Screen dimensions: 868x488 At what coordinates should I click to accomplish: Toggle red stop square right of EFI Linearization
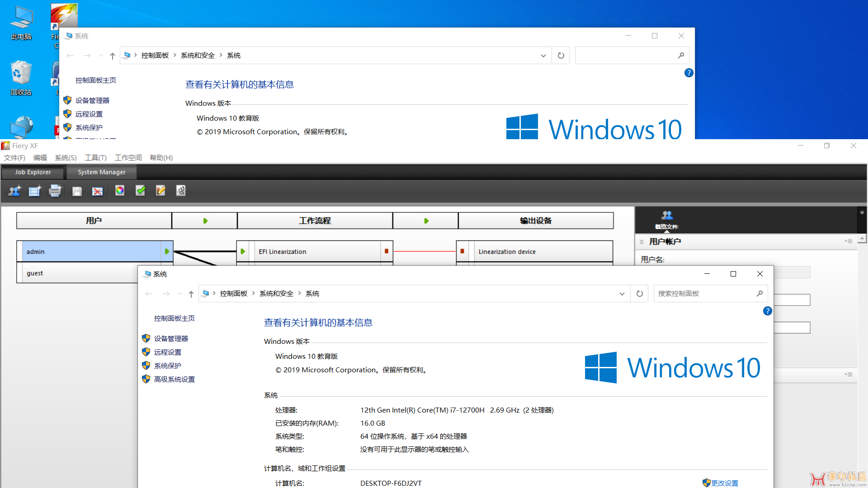[387, 251]
